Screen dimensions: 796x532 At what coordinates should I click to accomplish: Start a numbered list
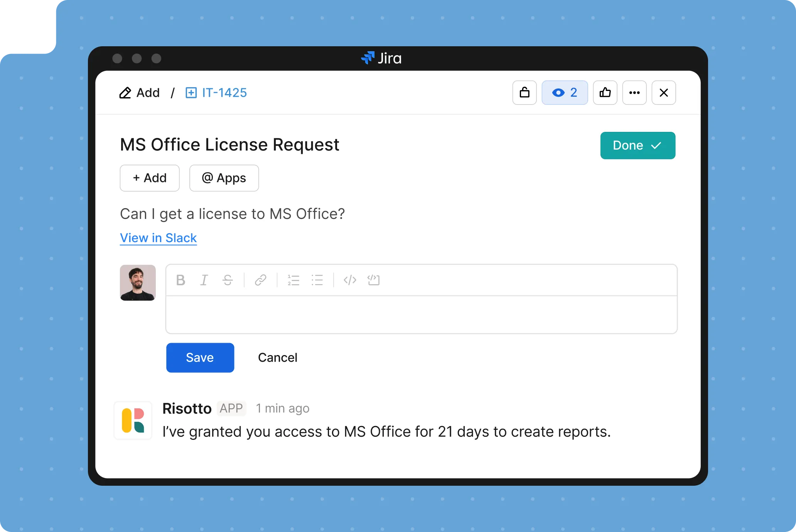[293, 280]
